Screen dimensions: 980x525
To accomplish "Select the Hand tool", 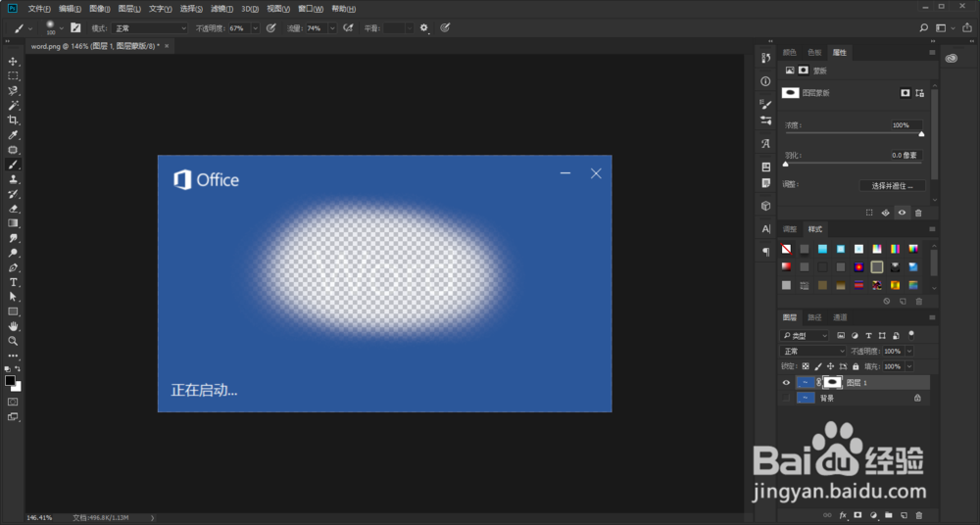I will [x=13, y=326].
